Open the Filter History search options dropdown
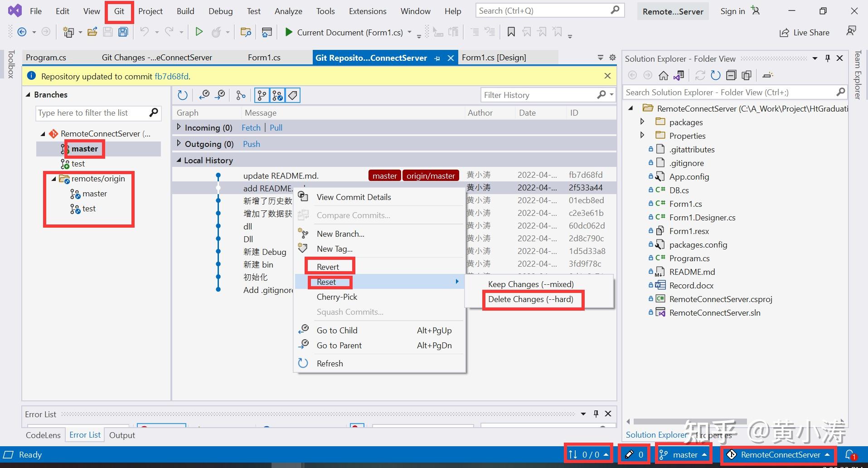The image size is (868, 468). (x=612, y=95)
